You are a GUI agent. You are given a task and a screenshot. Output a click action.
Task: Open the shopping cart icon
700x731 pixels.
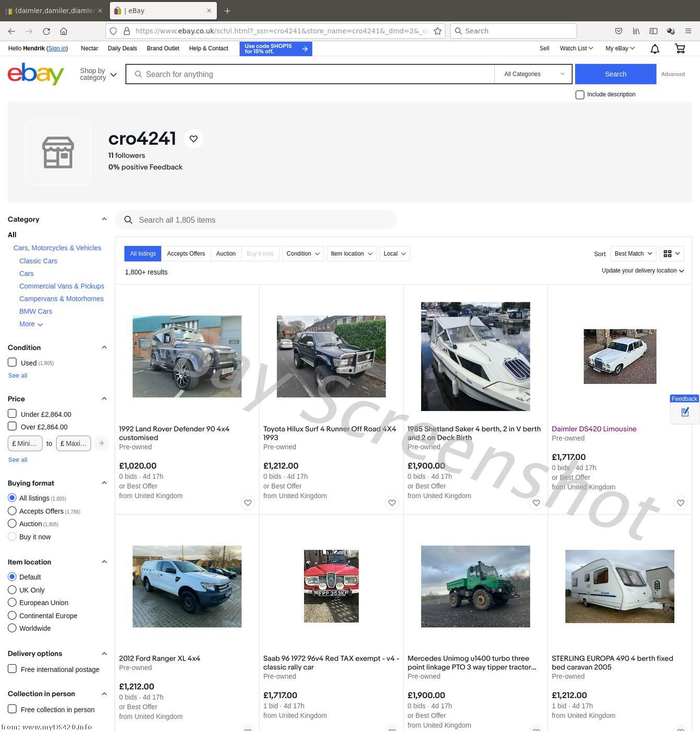coord(680,49)
